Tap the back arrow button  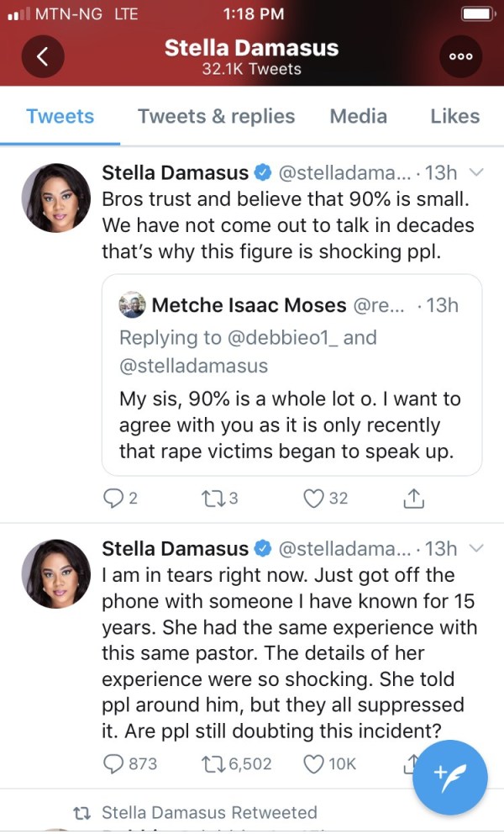43,56
